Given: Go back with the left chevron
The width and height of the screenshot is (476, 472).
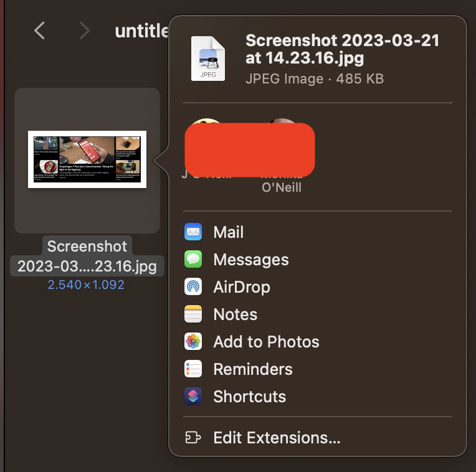Looking at the screenshot, I should pyautogui.click(x=39, y=31).
